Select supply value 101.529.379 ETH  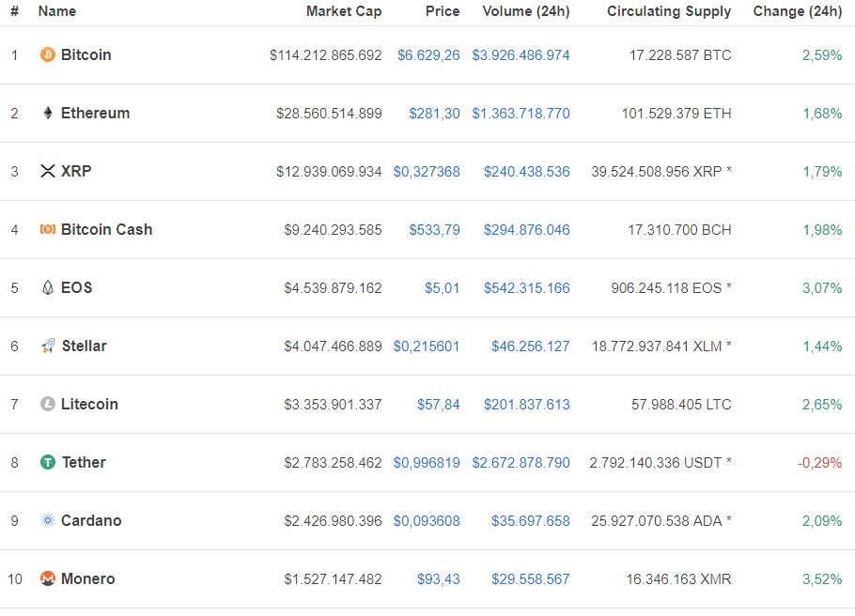click(x=676, y=114)
